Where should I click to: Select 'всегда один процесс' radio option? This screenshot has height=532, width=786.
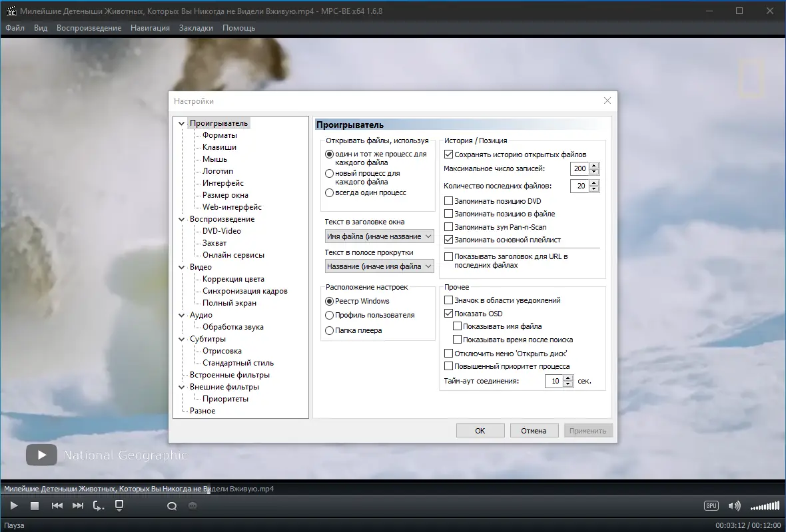329,193
